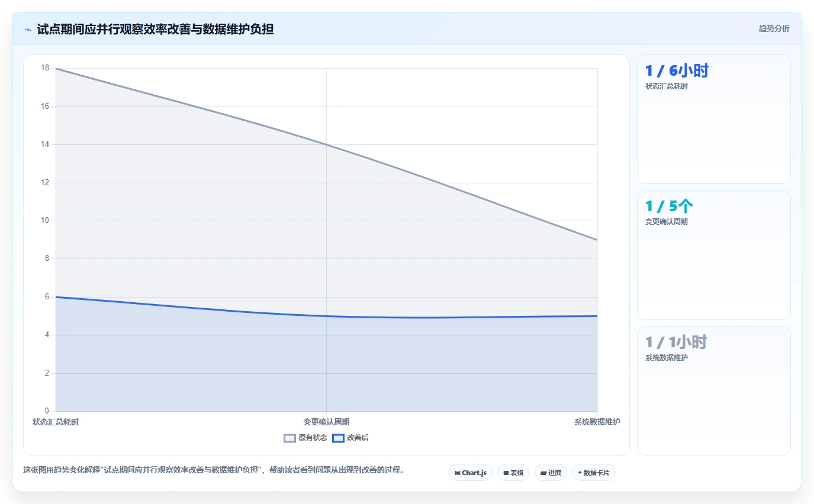
Task: Open the 系统数据维护 metric card
Action: click(x=713, y=390)
